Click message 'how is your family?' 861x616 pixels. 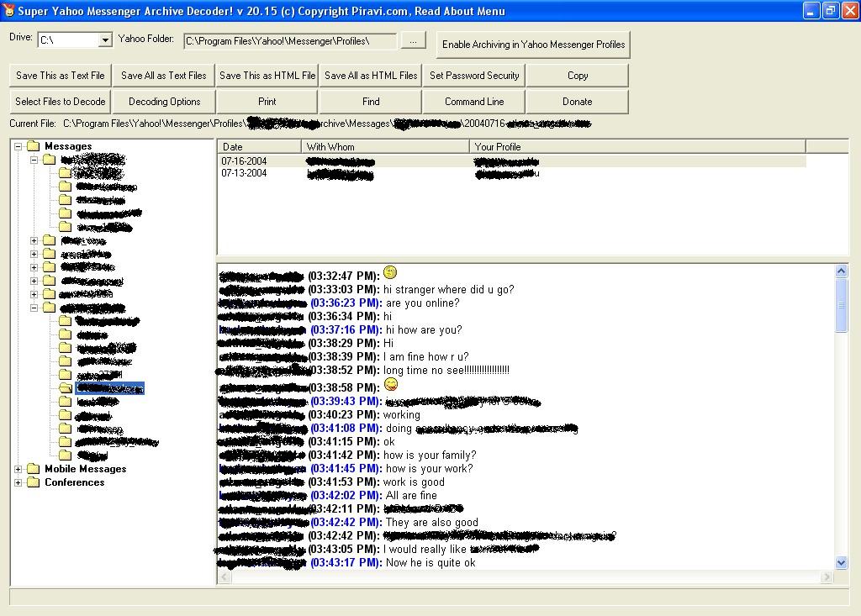click(x=430, y=455)
